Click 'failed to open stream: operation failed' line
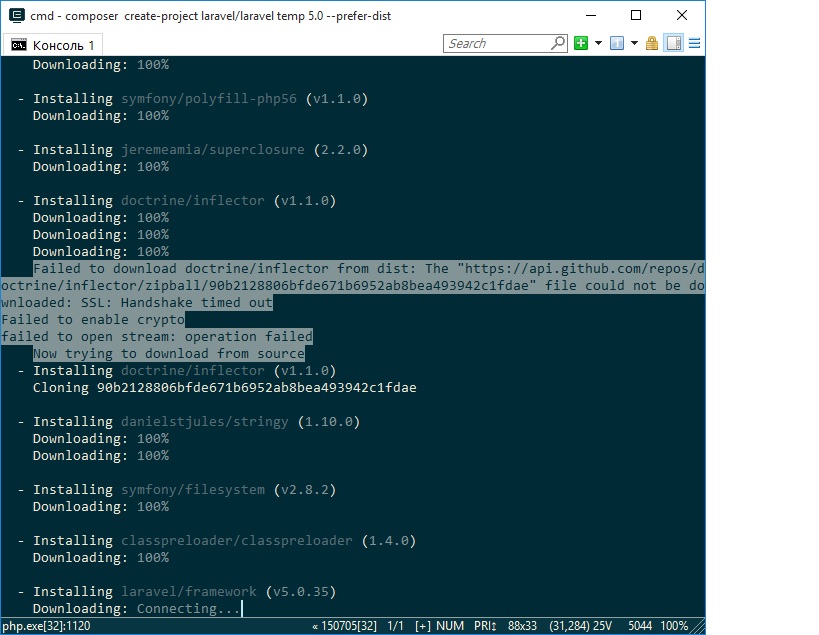819x635 pixels. pos(157,336)
